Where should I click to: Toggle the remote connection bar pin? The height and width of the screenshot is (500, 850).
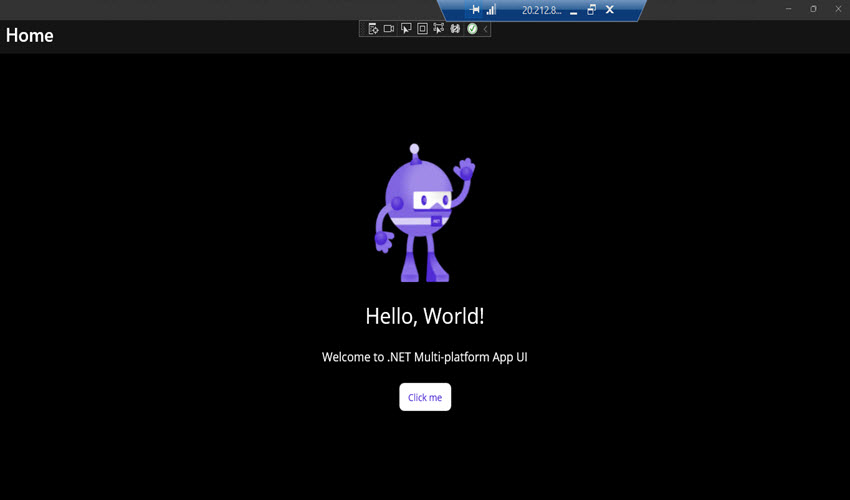[475, 9]
